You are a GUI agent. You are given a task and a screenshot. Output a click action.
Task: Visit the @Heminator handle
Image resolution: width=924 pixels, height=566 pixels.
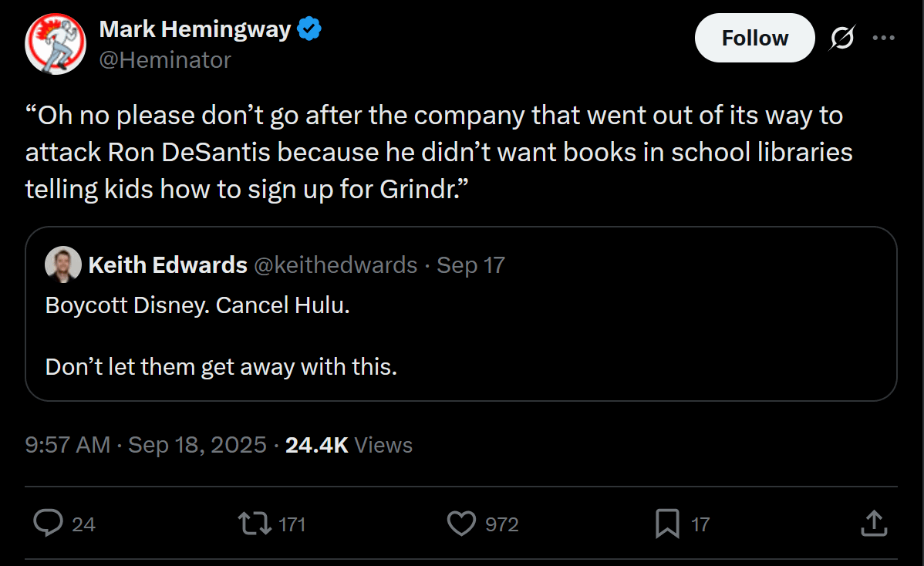pos(165,60)
